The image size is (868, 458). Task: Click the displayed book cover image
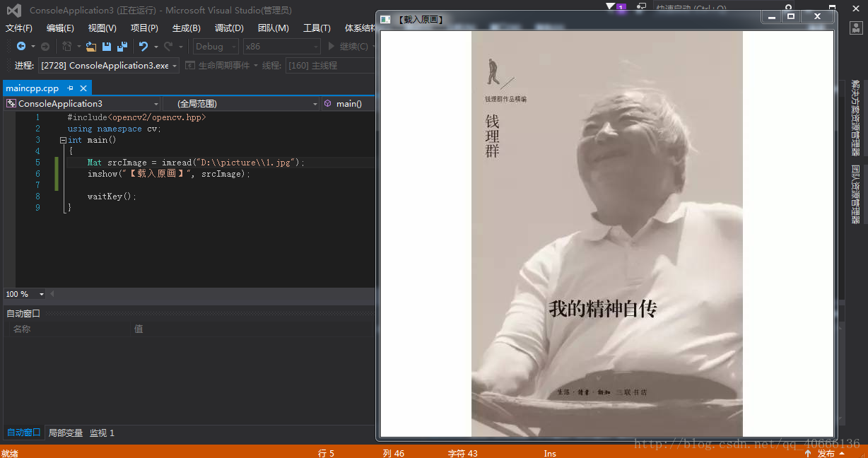[607, 234]
